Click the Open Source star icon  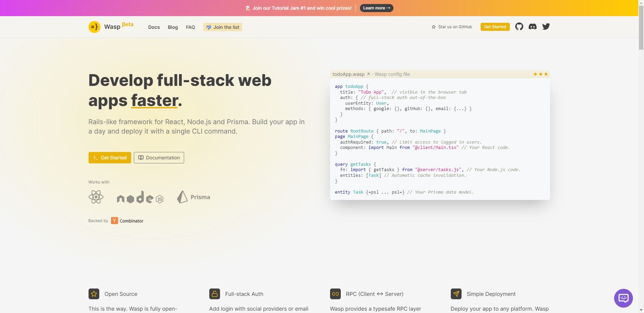(x=94, y=294)
